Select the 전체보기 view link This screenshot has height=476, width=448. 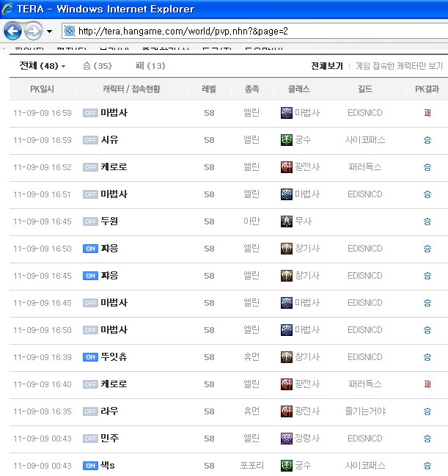click(x=327, y=66)
